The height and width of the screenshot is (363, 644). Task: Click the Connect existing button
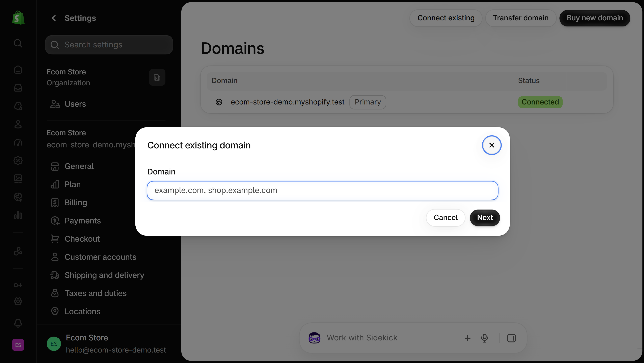coord(446,18)
